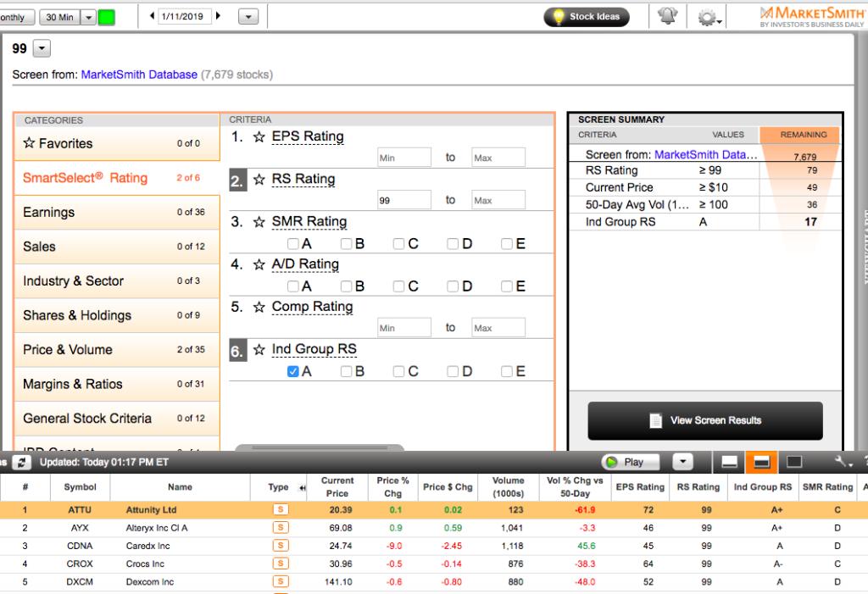Open the General Stock Criteria category
Image resolution: width=868 pixels, height=594 pixels.
[x=117, y=418]
